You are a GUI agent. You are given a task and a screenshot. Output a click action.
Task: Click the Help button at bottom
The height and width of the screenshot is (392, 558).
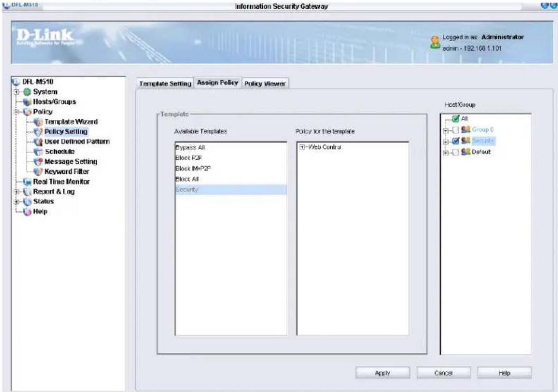[504, 373]
